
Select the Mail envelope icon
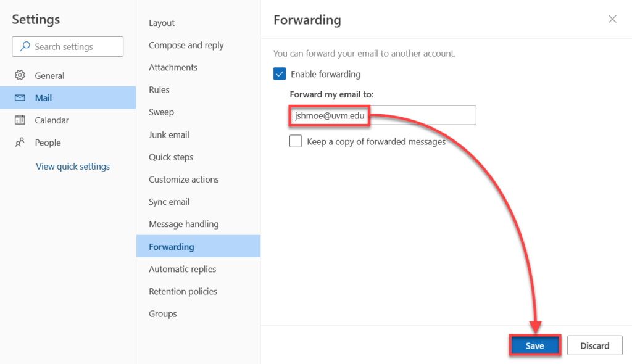coord(20,97)
